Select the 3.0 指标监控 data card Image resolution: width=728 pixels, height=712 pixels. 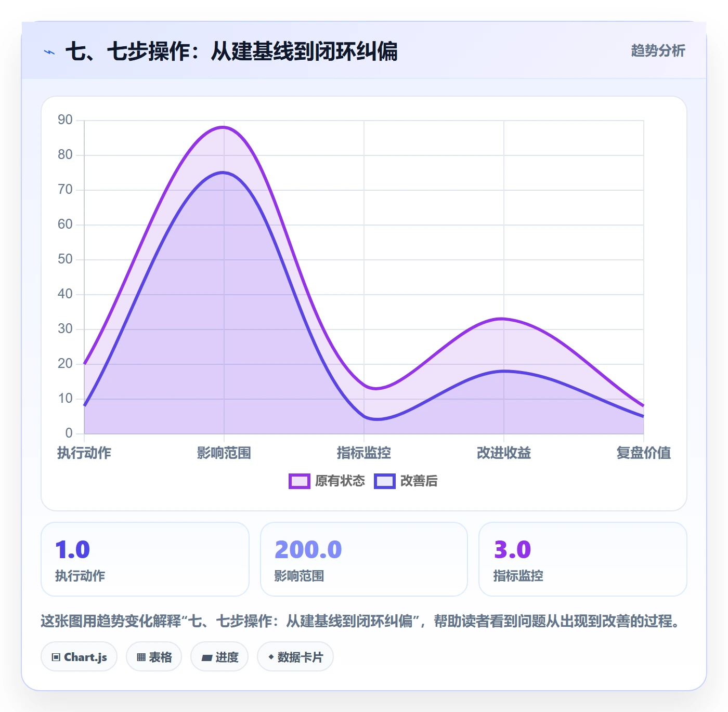[583, 559]
